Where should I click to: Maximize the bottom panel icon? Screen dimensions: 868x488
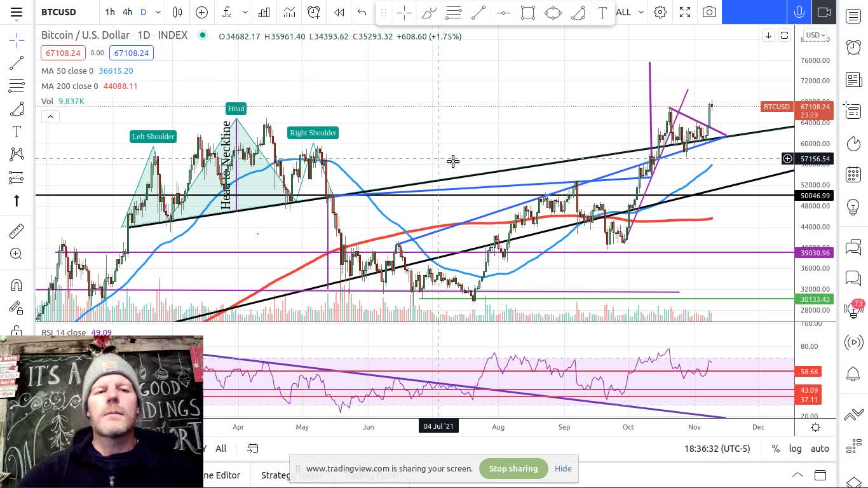pyautogui.click(x=820, y=475)
